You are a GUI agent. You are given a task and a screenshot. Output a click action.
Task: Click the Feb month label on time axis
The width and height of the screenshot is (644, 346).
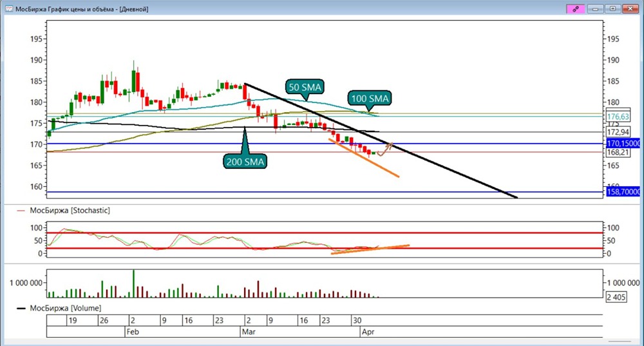click(133, 332)
